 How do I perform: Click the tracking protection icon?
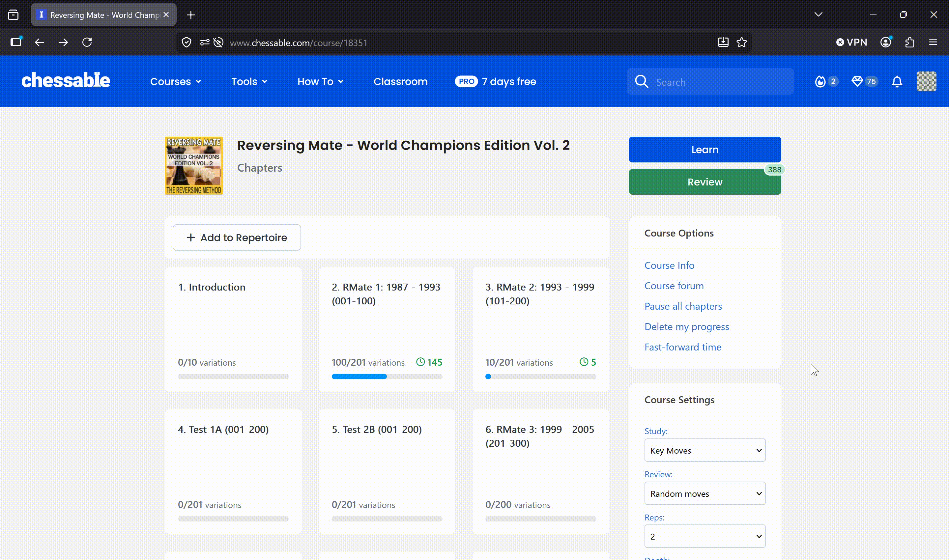(218, 42)
